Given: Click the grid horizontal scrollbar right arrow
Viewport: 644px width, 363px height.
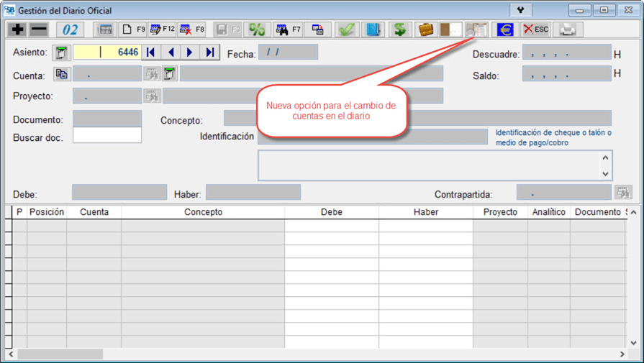Looking at the screenshot, I should (x=622, y=354).
